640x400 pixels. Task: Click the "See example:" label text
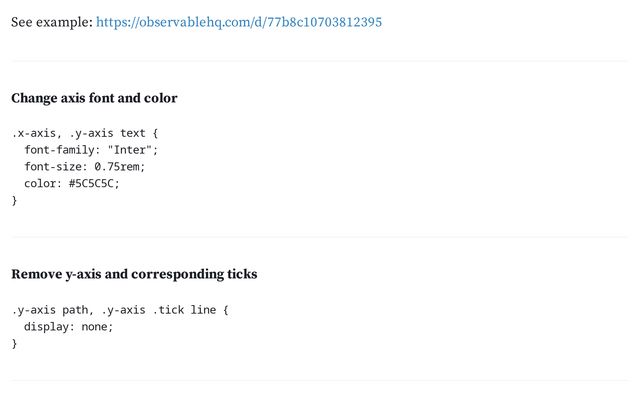pyautogui.click(x=52, y=22)
